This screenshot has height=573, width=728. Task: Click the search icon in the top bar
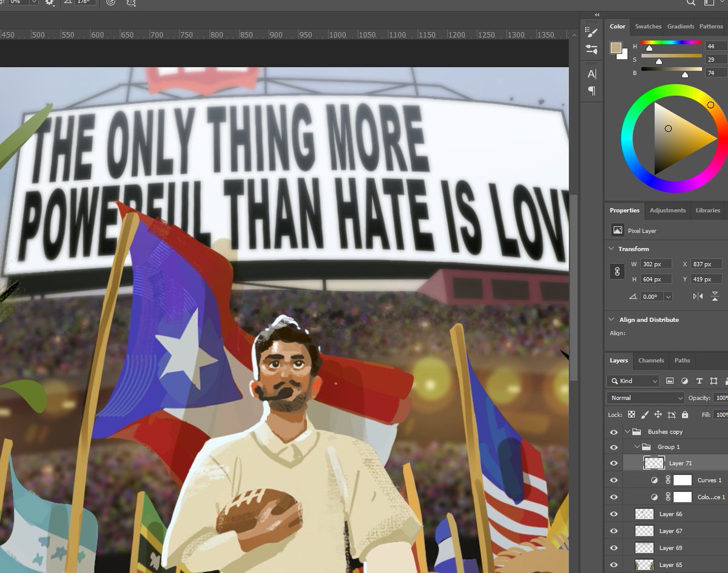click(x=690, y=3)
